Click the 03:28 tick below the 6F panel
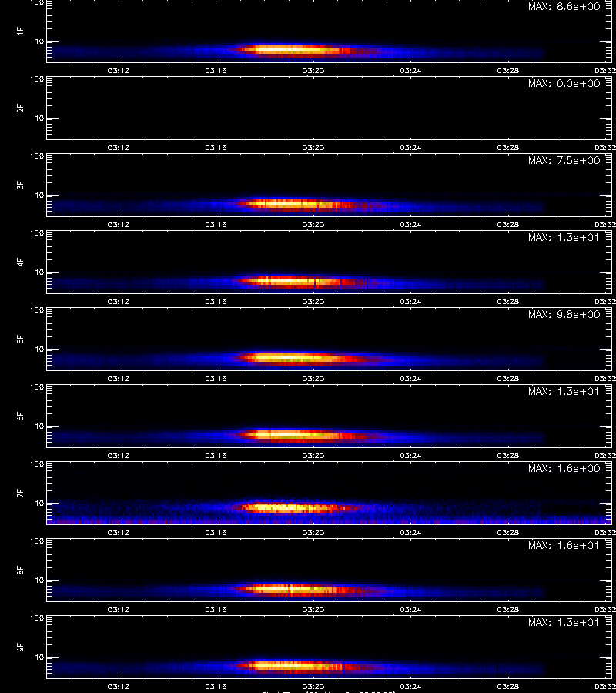Screen dimensions: 616x693 (507, 455)
